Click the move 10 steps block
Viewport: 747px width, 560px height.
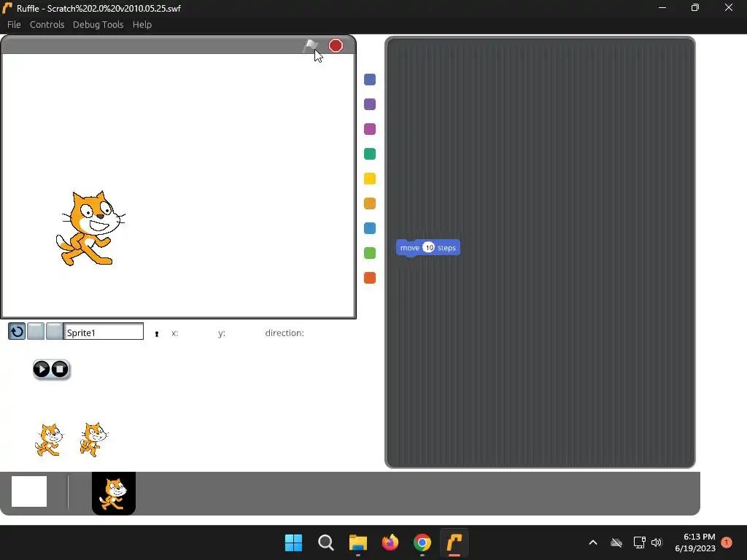[427, 248]
